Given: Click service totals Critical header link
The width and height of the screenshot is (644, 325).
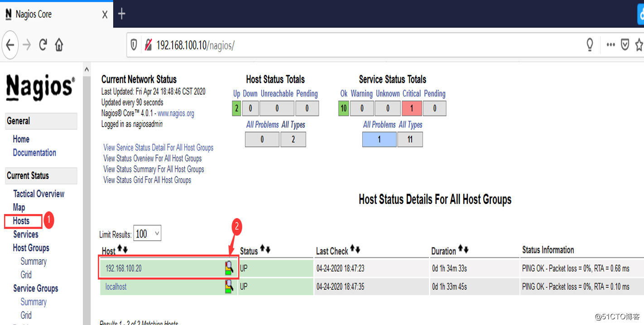Looking at the screenshot, I should click(x=412, y=94).
